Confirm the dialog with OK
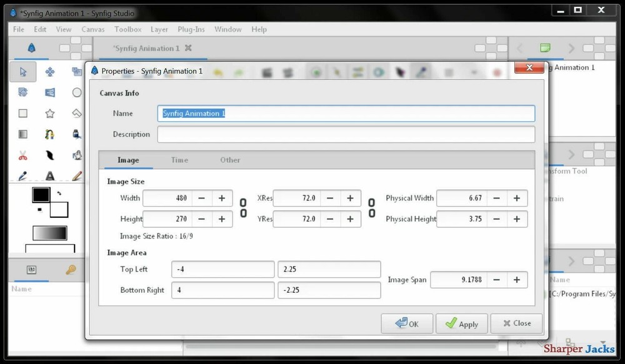The height and width of the screenshot is (364, 625). pyautogui.click(x=407, y=323)
